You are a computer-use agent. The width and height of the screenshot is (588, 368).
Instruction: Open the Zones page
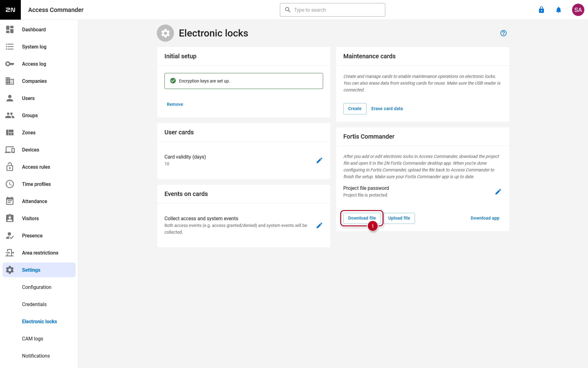pyautogui.click(x=39, y=132)
